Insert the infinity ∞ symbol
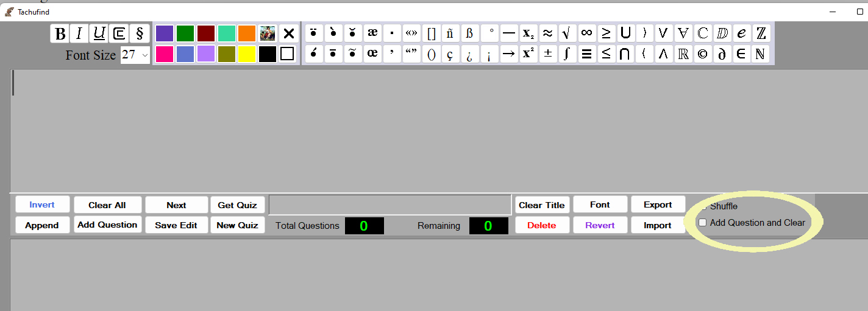 tap(586, 33)
